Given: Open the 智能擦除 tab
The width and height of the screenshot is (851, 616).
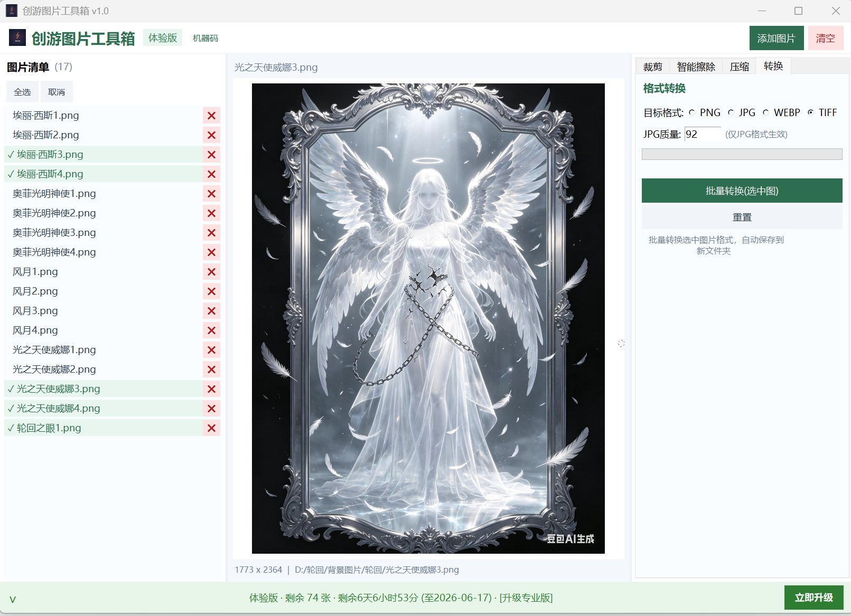Looking at the screenshot, I should tap(696, 67).
